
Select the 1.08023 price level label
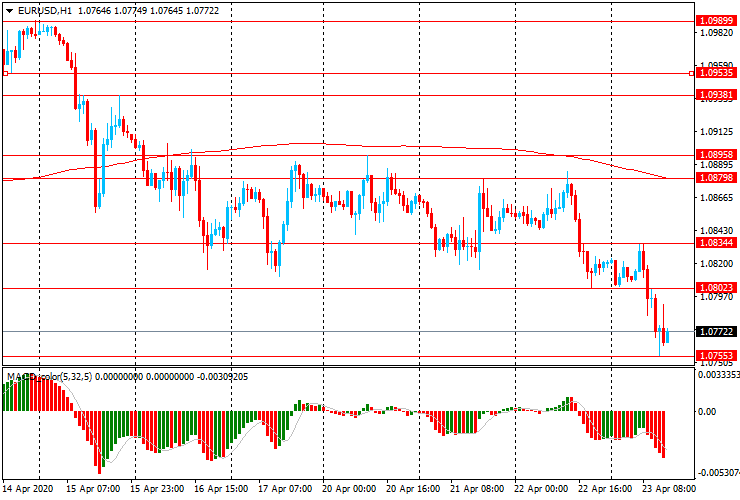click(x=716, y=288)
